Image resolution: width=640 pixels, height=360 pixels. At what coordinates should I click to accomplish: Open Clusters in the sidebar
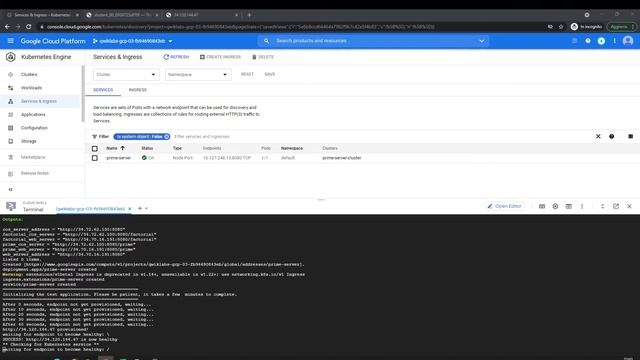click(29, 75)
